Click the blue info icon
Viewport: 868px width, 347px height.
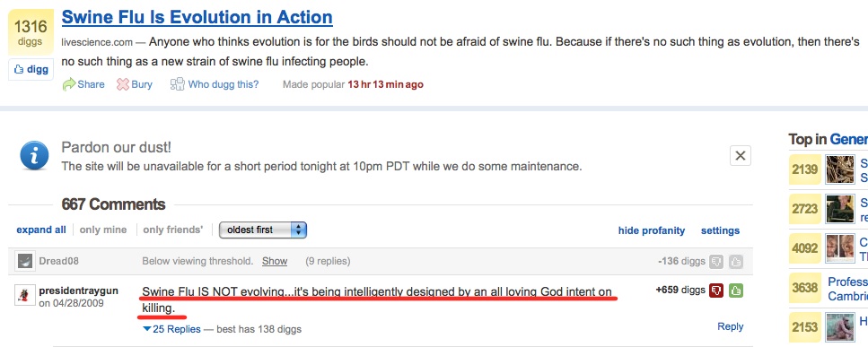[x=34, y=156]
